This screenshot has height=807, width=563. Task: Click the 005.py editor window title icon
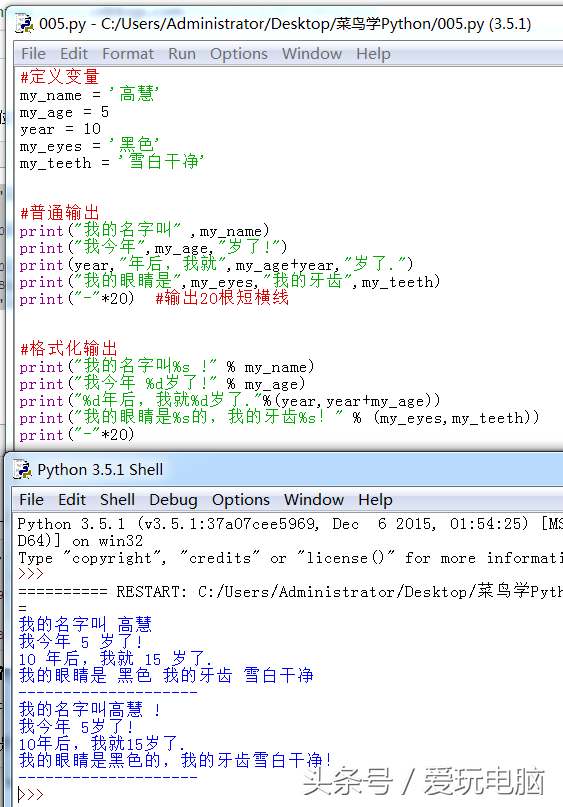(x=24, y=24)
